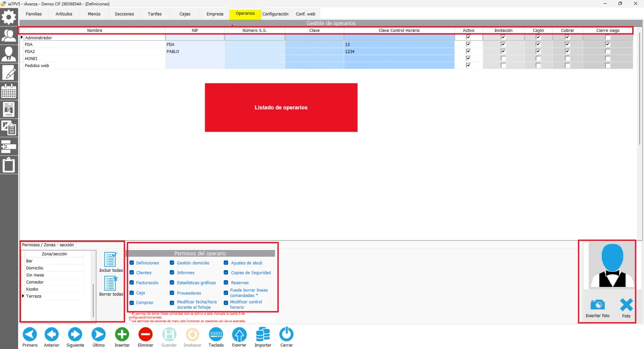Enable Invitación checkbox for HONEI row
This screenshot has width=644, height=349.
tap(503, 59)
